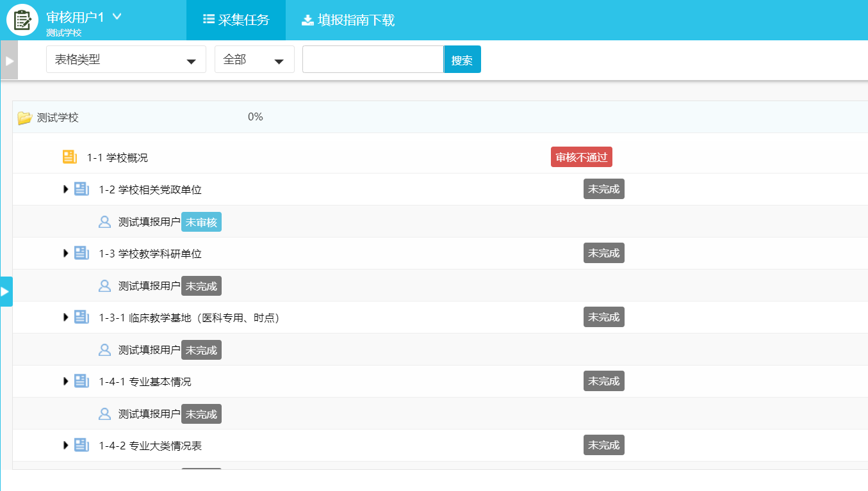Toggle the blue sidebar arrow on left edge
Viewport: 868px width, 491px height.
6,292
